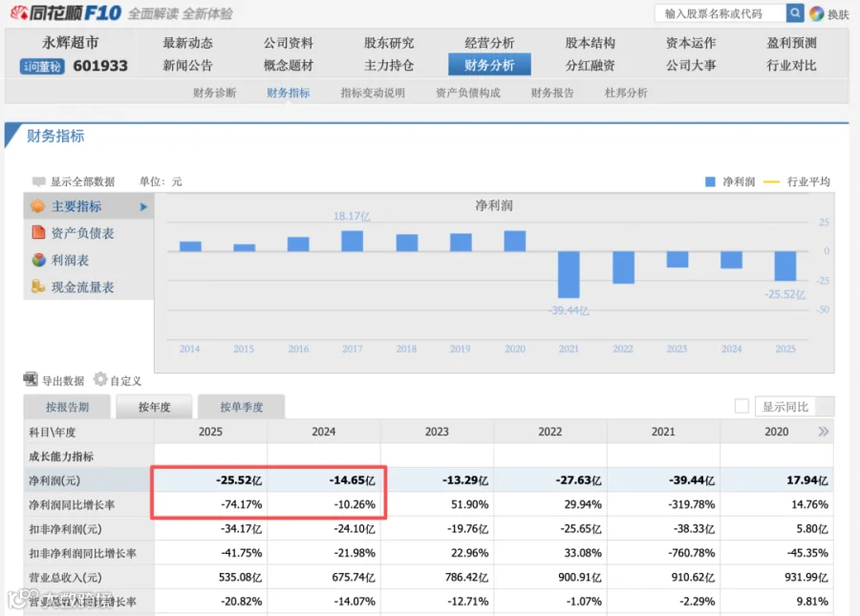The height and width of the screenshot is (616, 860).
Task: Open 杜邦分析 sub-navigation link
Action: coord(626,93)
